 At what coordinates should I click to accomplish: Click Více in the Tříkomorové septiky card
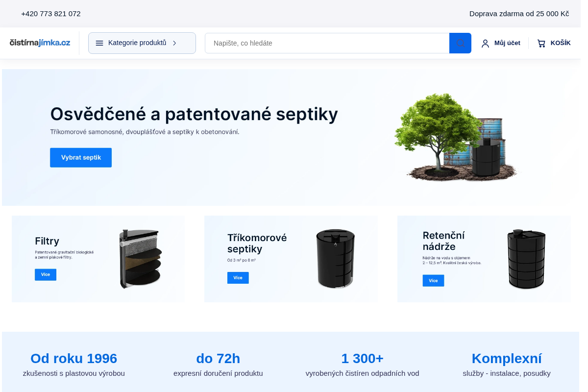click(238, 278)
